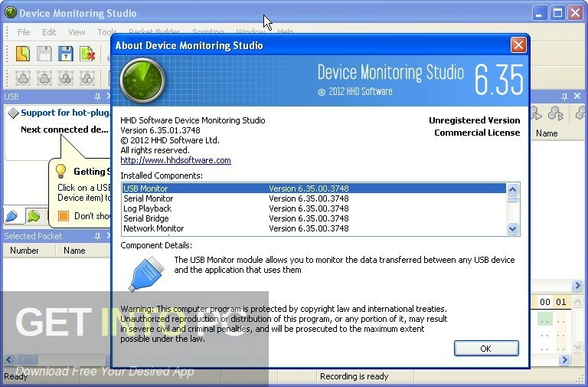Open the hhdsoftware.com link
This screenshot has width=588, height=387.
pyautogui.click(x=175, y=160)
